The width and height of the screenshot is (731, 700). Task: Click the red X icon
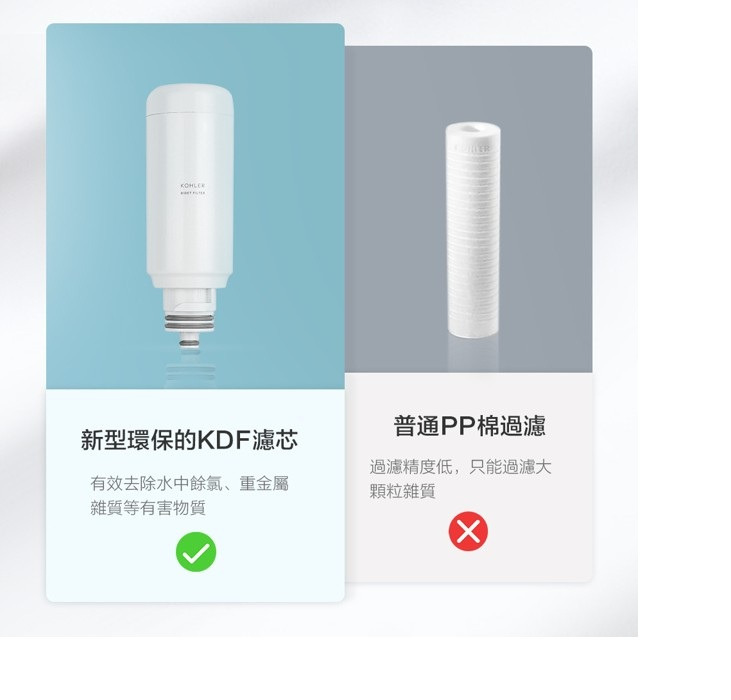pyautogui.click(x=468, y=531)
